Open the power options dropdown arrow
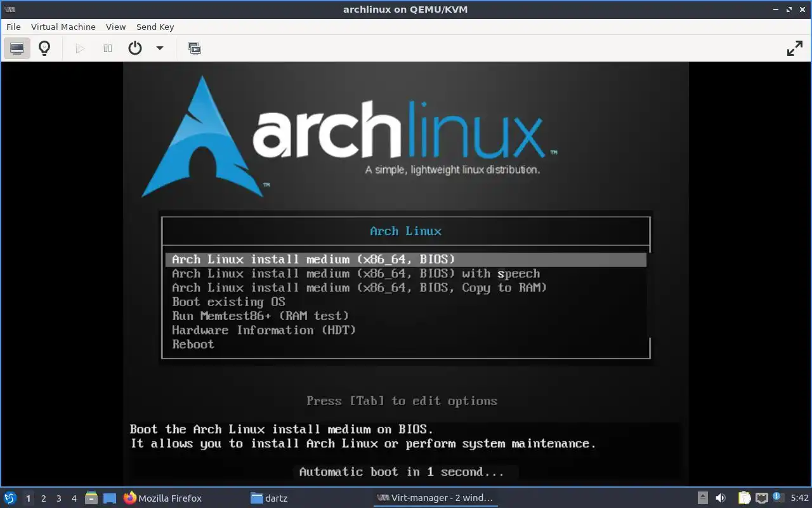The height and width of the screenshot is (508, 812). (x=160, y=48)
